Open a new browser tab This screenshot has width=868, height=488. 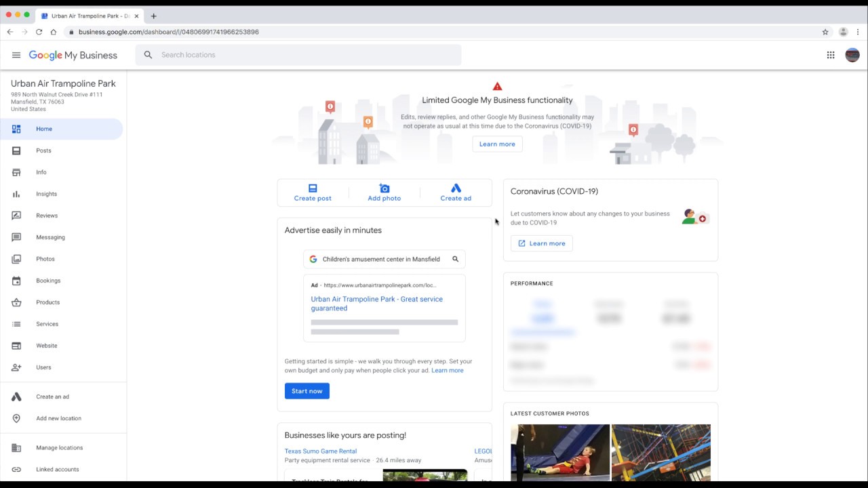click(153, 16)
